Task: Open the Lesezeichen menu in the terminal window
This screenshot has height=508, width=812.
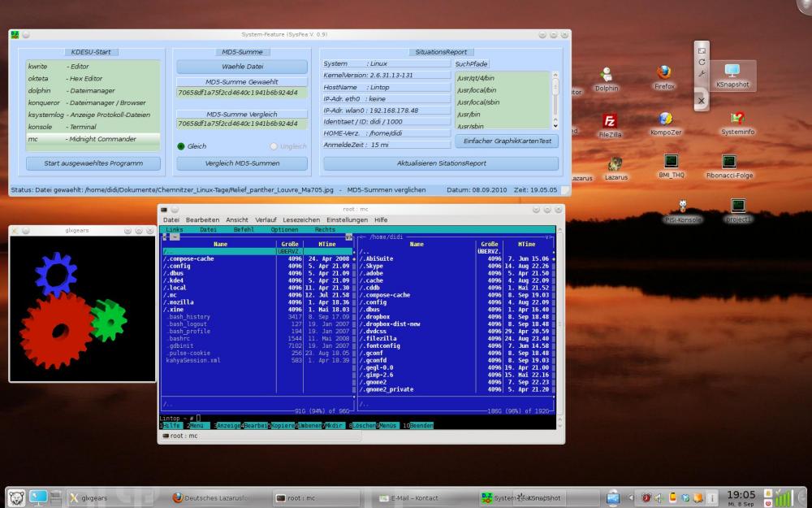Action: 301,219
